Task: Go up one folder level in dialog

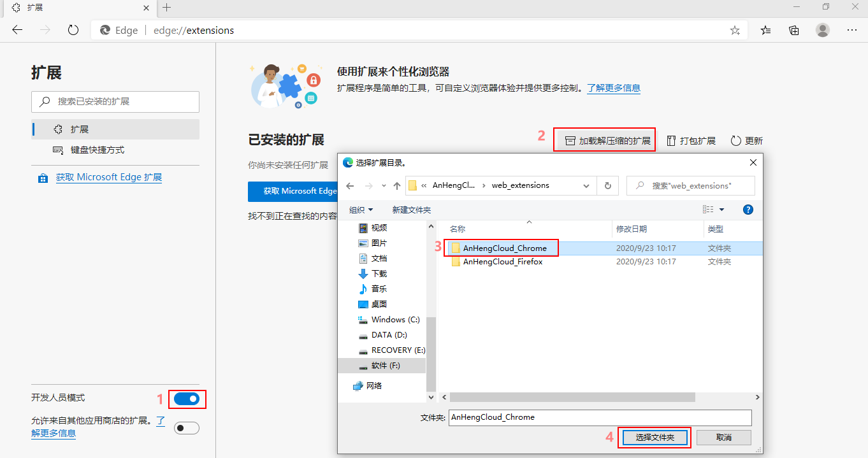Action: point(397,185)
